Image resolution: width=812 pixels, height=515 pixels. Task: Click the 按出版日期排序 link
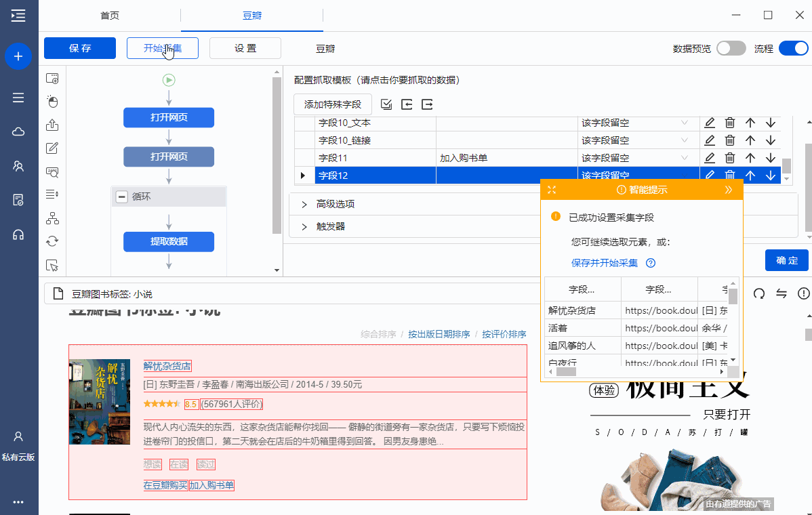439,334
